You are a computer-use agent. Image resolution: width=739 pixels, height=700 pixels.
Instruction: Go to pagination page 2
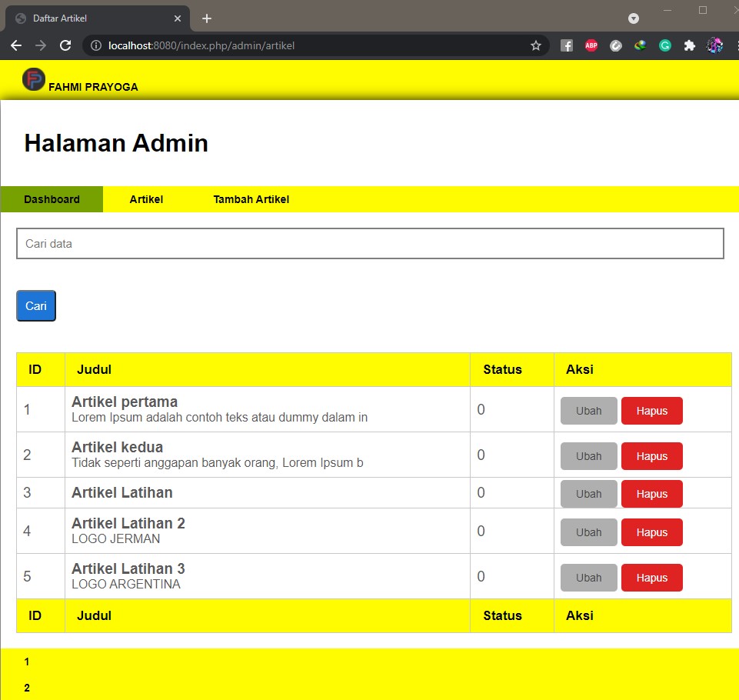pyautogui.click(x=26, y=687)
